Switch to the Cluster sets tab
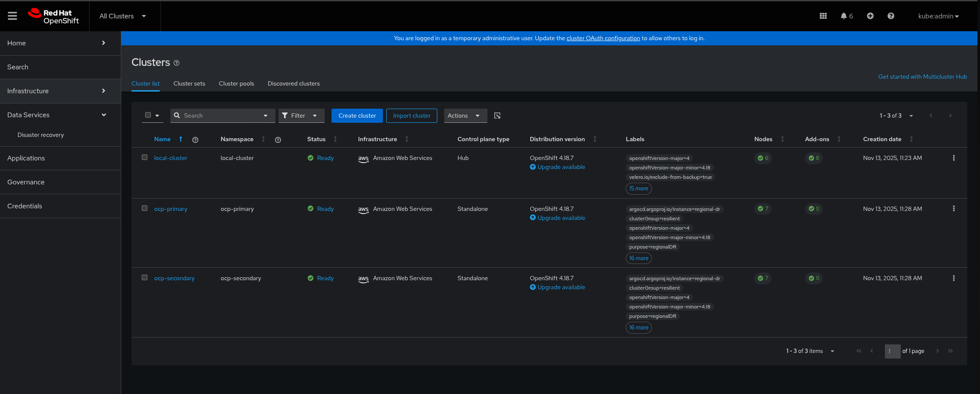 189,83
